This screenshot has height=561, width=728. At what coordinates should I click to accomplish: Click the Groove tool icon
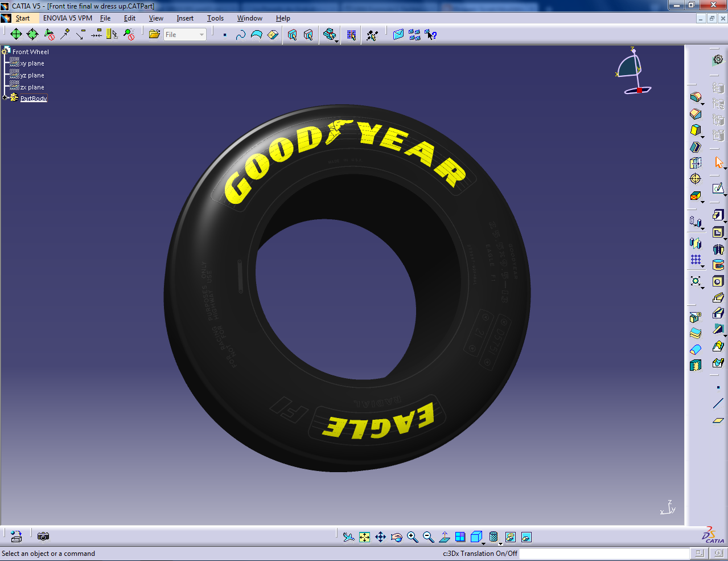tap(718, 265)
